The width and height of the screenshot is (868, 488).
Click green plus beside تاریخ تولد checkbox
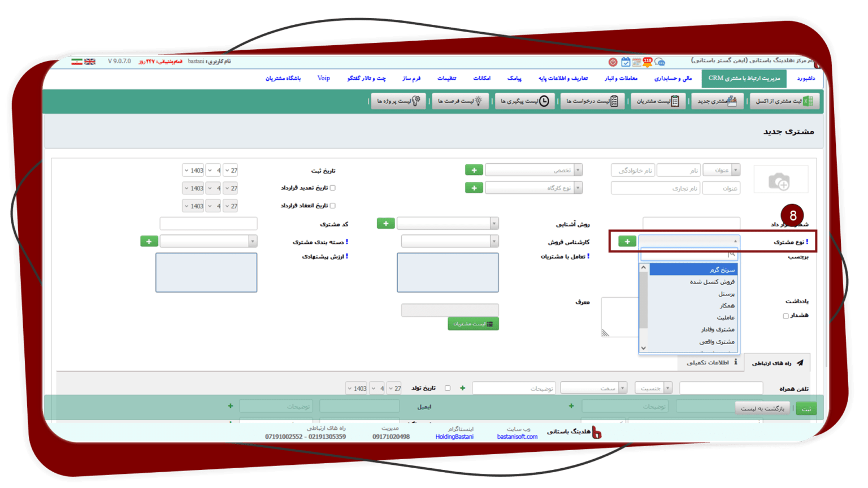point(463,388)
